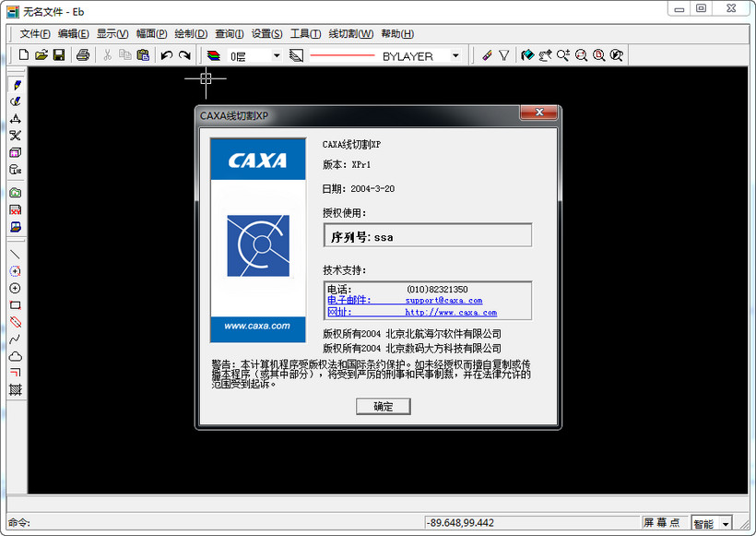
Task: Select the curve edit scissors tool
Action: (16, 136)
